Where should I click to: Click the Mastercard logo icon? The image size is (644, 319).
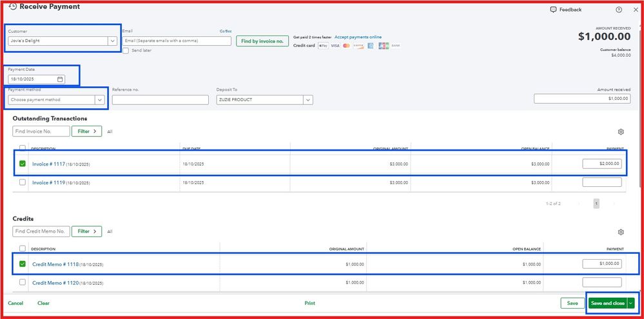pyautogui.click(x=346, y=46)
